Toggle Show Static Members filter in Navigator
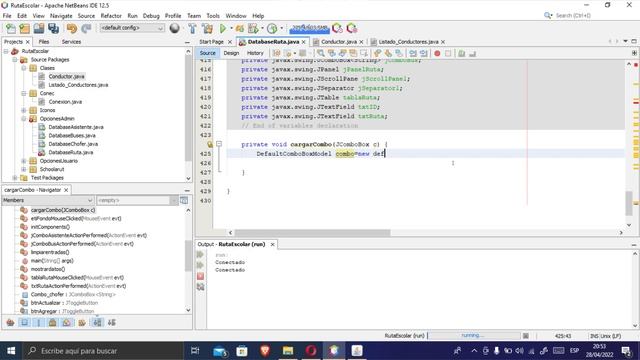This screenshot has height=360, width=640. coord(39,322)
